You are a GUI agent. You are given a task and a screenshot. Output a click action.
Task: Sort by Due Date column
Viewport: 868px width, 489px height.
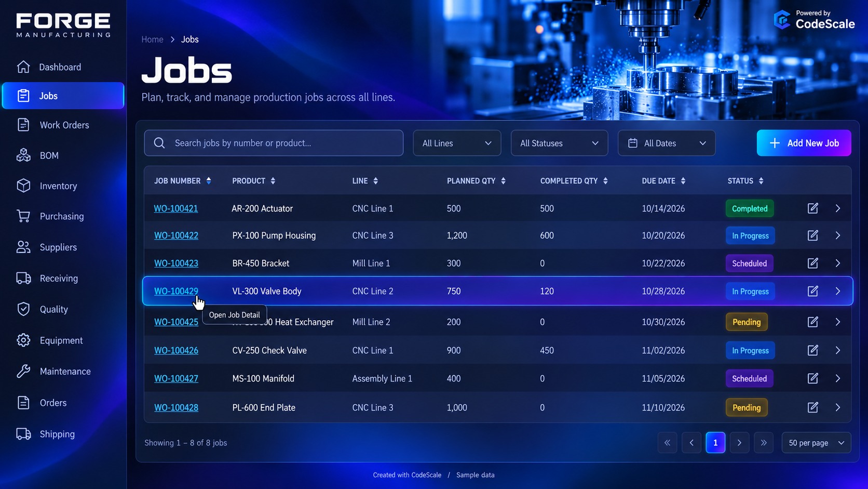point(683,181)
